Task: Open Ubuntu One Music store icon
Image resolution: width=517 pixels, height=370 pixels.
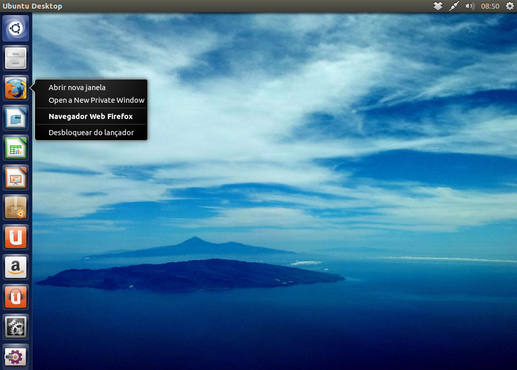Action: click(x=16, y=297)
